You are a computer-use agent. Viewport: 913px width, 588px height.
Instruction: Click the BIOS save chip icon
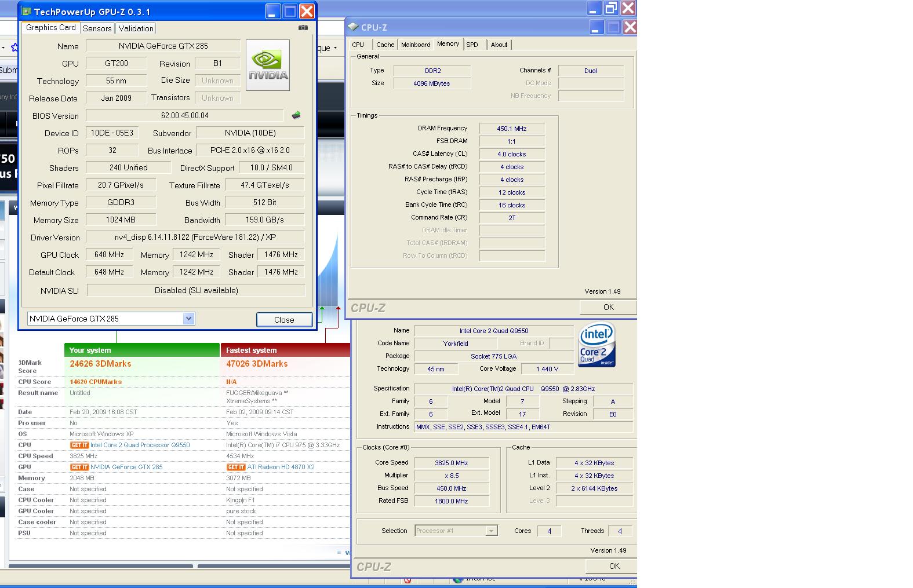point(296,115)
